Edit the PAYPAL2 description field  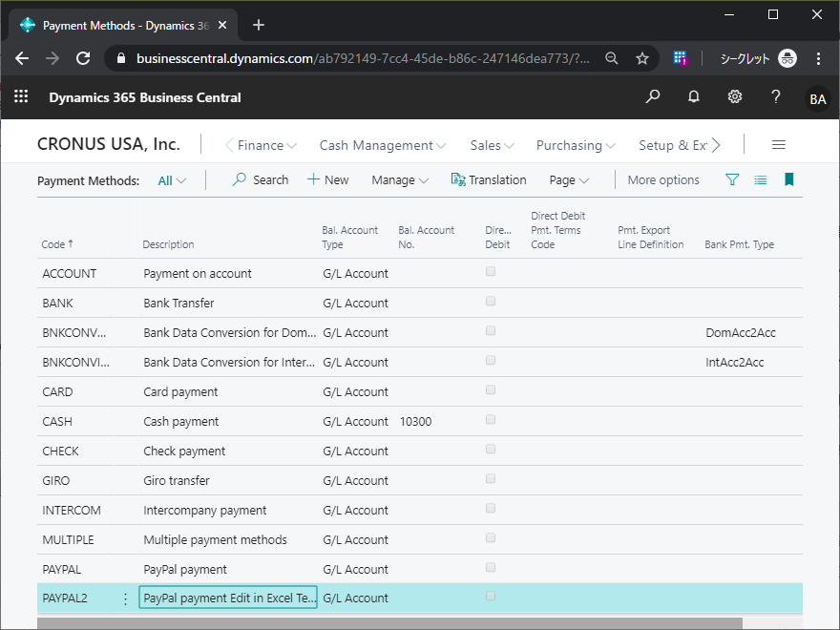[228, 598]
